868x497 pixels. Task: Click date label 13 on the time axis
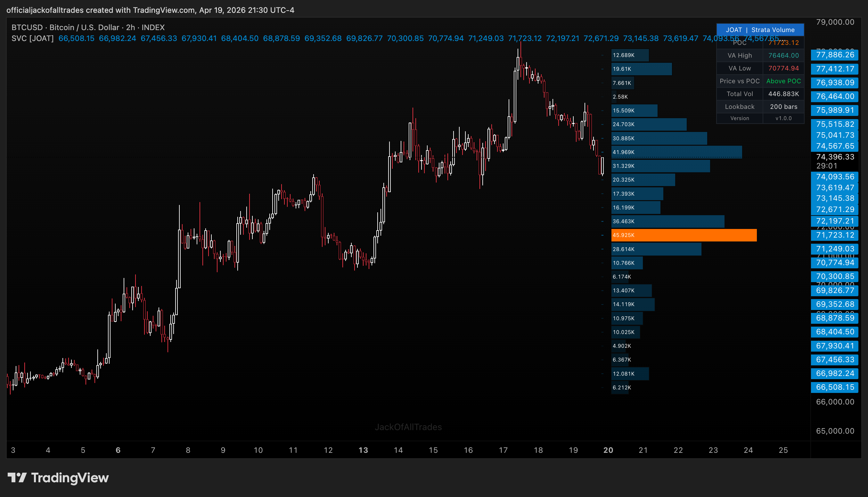pyautogui.click(x=363, y=450)
